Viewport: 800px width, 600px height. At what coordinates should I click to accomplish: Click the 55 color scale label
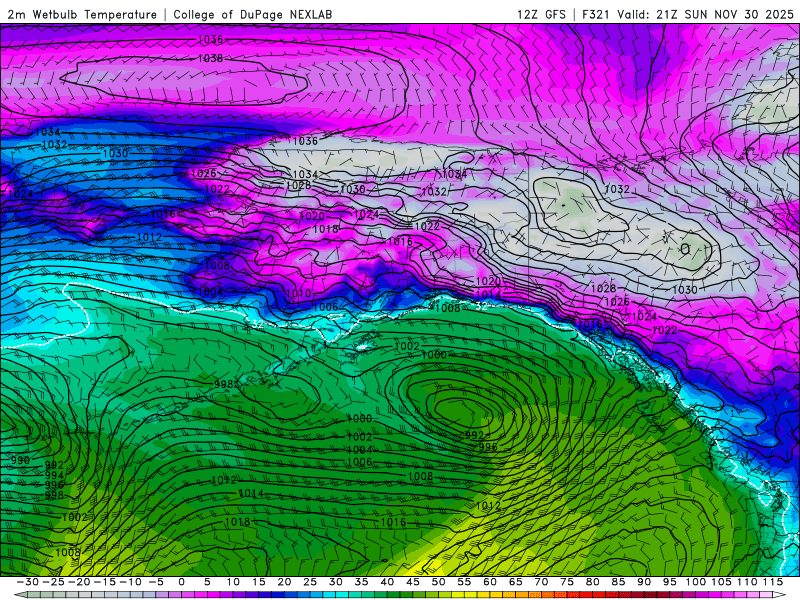point(464,582)
